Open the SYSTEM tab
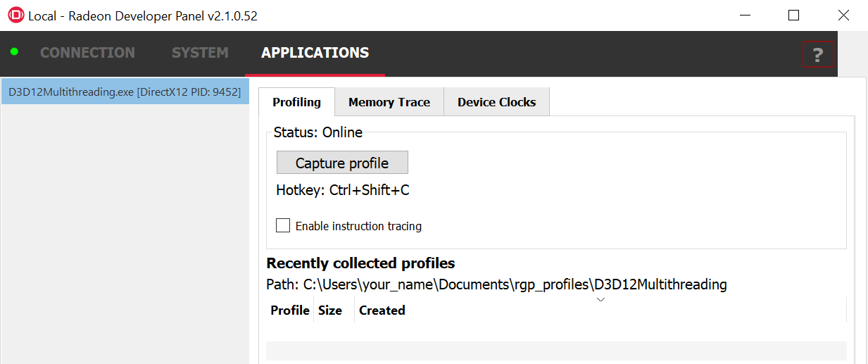Viewport: 868px width, 364px height. [x=200, y=53]
